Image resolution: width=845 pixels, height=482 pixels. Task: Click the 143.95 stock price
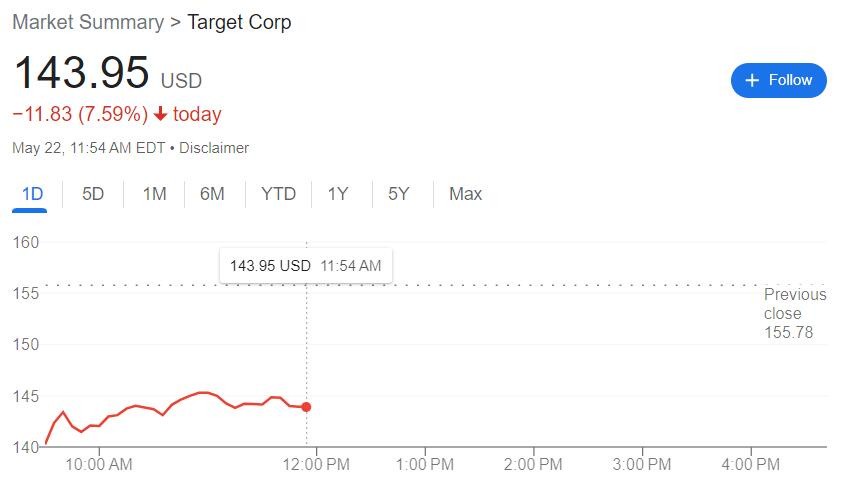81,74
